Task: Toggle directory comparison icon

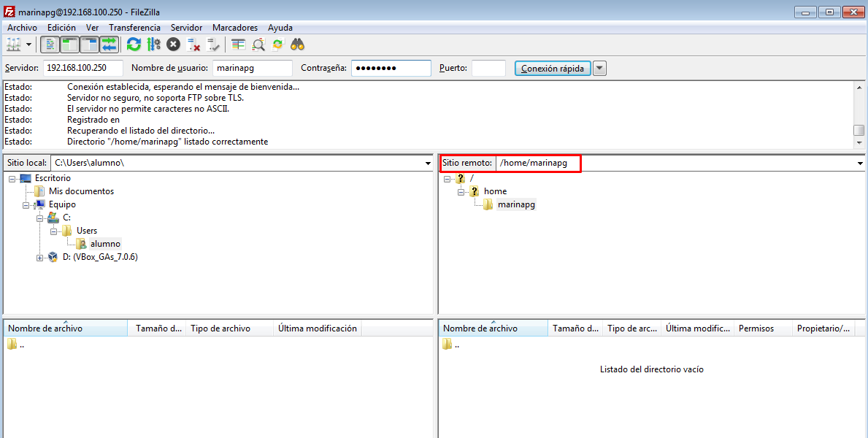Action: 258,45
